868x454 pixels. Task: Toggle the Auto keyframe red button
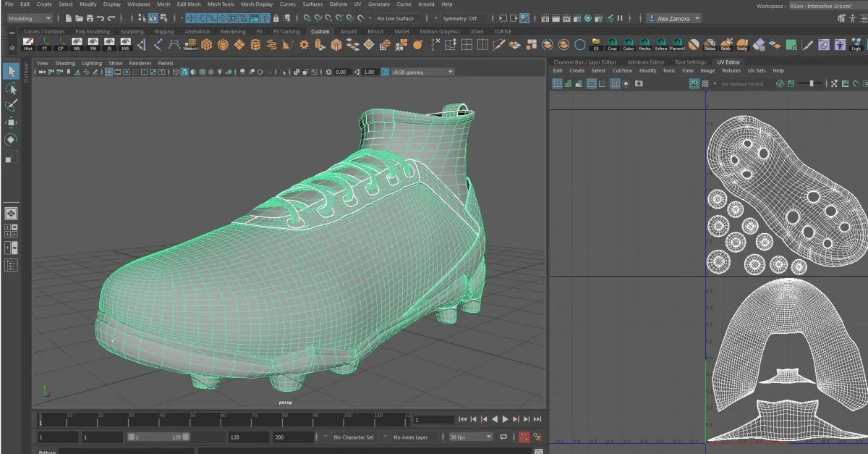[x=523, y=437]
